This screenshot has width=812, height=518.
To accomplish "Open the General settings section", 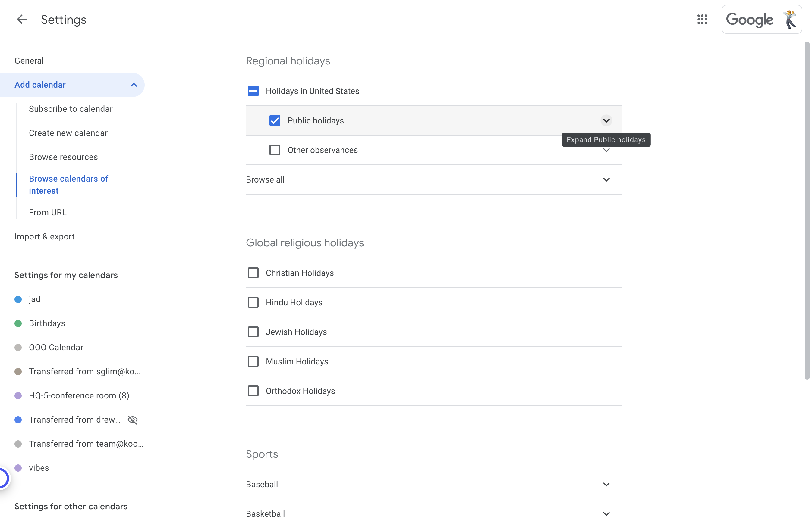I will pyautogui.click(x=29, y=61).
